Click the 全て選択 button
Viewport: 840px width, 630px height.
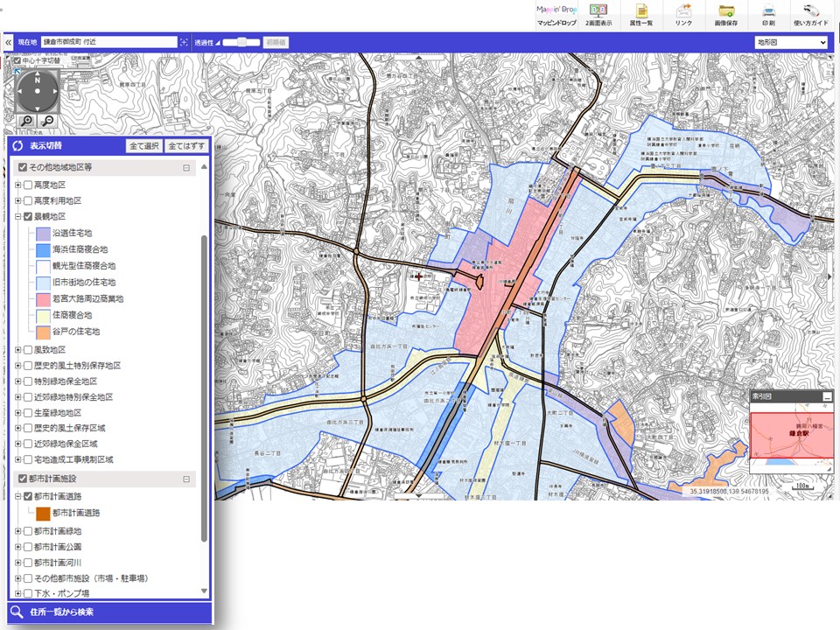pos(144,145)
